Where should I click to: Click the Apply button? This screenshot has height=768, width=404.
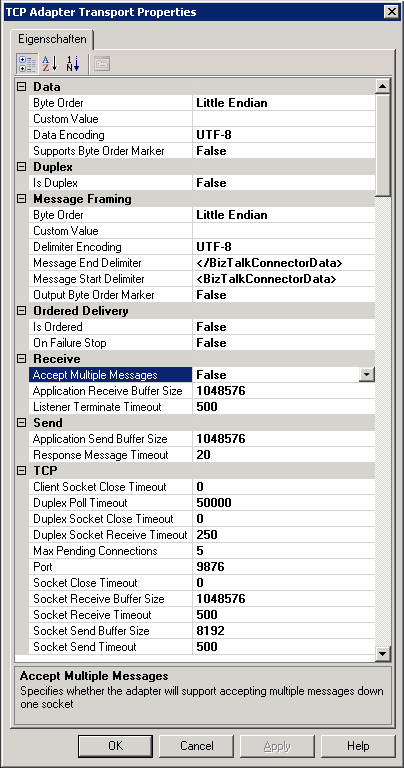point(277,746)
